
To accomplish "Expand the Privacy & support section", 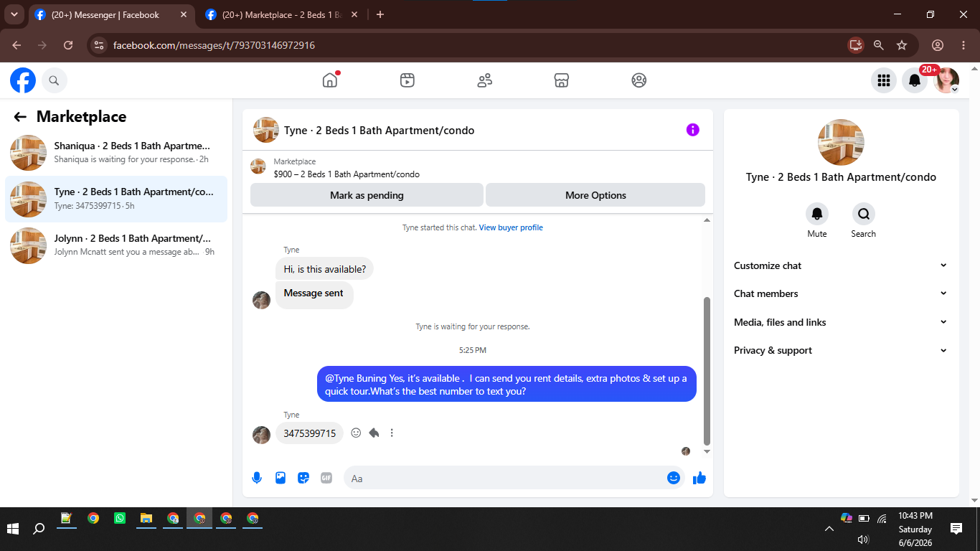I will [841, 350].
